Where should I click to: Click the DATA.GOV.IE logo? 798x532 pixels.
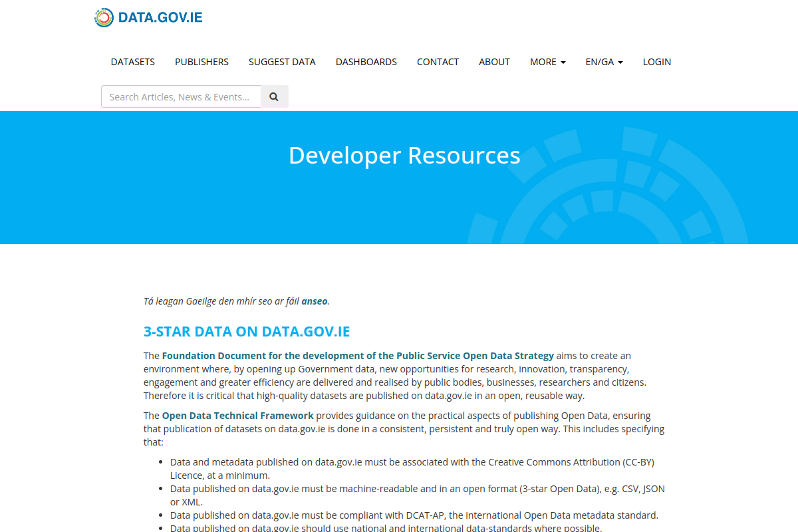click(x=148, y=17)
